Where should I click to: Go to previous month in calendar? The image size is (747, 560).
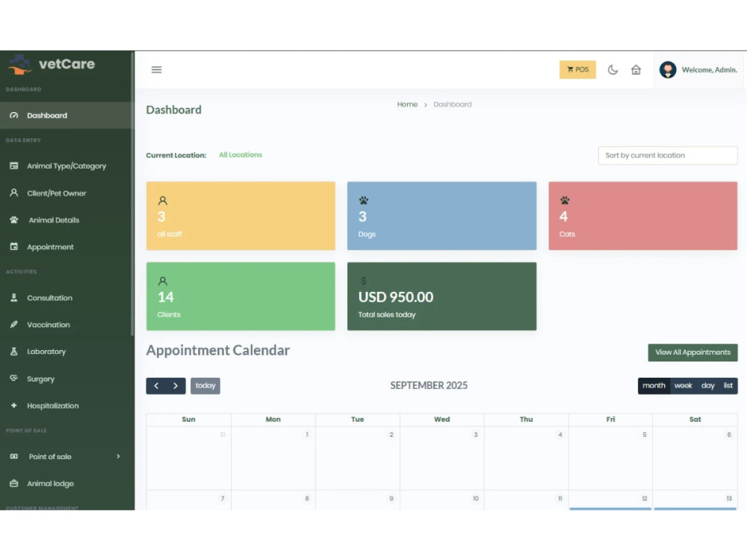click(156, 386)
